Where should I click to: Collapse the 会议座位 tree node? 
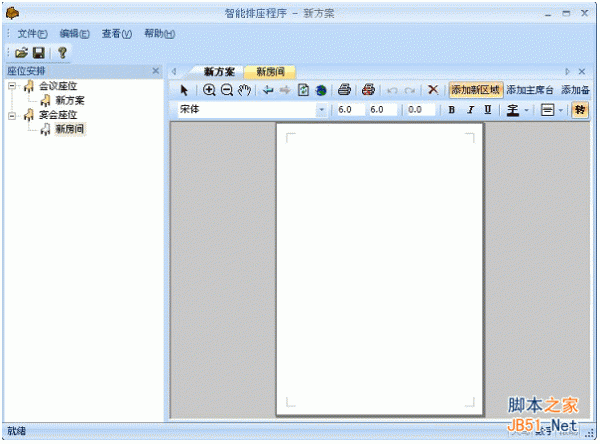tap(12, 86)
